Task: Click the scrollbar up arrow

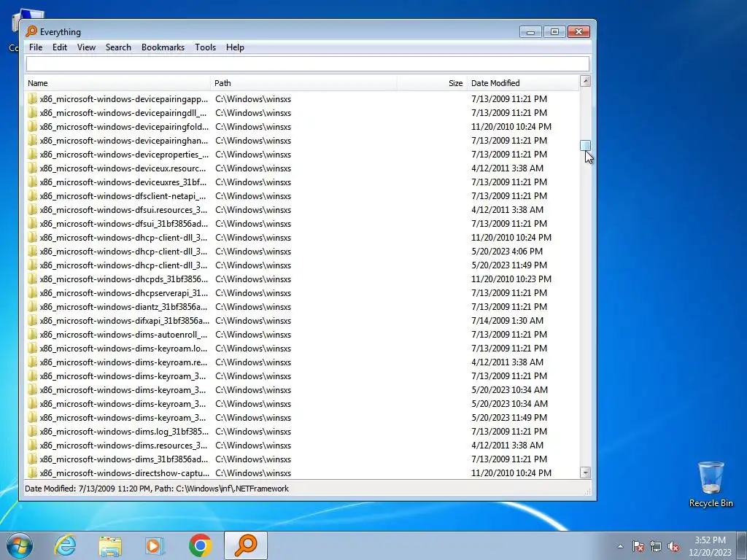Action: (586, 81)
